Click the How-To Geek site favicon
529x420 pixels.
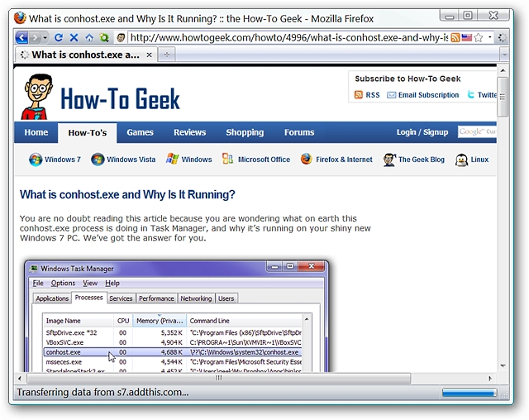click(x=122, y=38)
